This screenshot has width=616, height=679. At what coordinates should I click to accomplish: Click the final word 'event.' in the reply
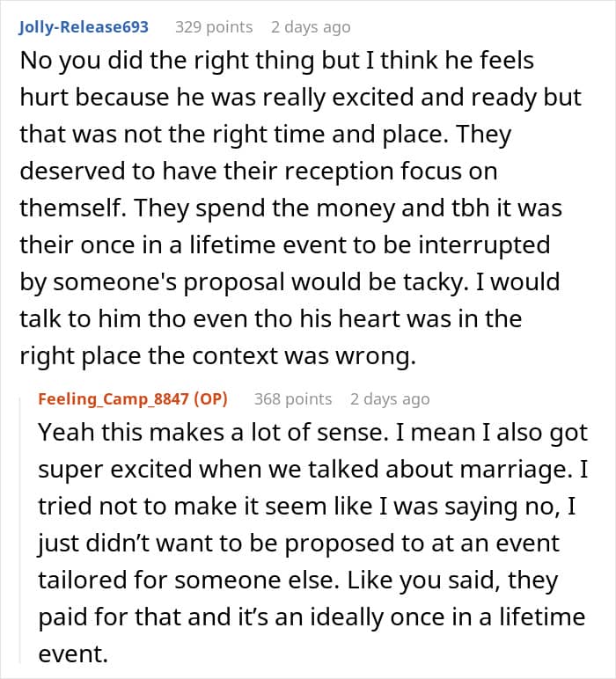pyautogui.click(x=73, y=654)
